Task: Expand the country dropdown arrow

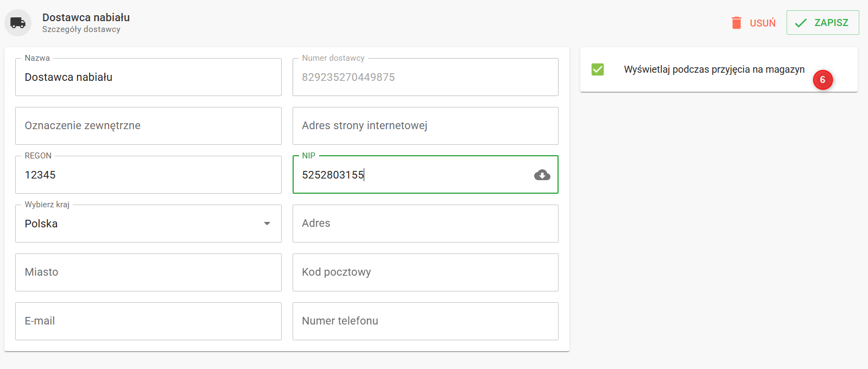Action: 267,224
